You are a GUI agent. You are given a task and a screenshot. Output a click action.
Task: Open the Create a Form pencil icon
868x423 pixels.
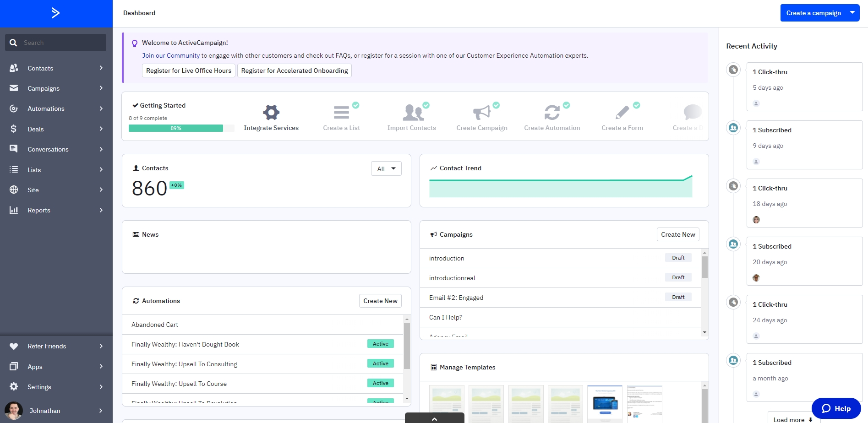pos(622,112)
